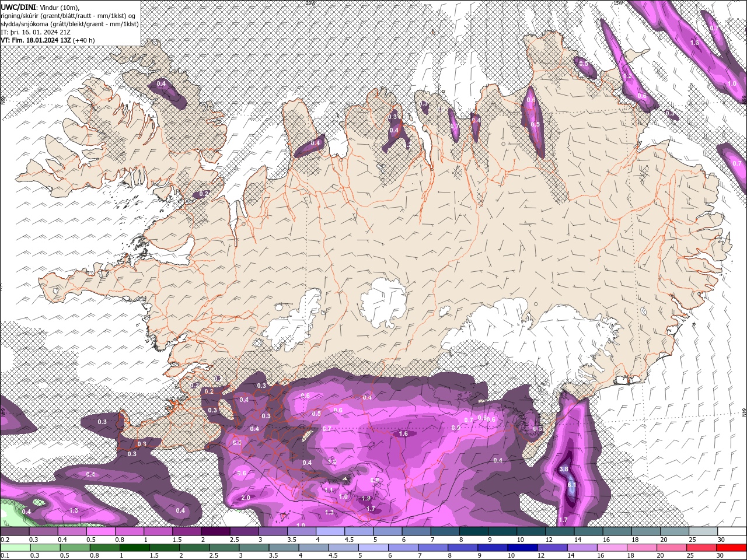Viewport: 747px width, 560px height.
Task: Pick upper legend swatch between 2 and 2.5
Action: (215, 531)
